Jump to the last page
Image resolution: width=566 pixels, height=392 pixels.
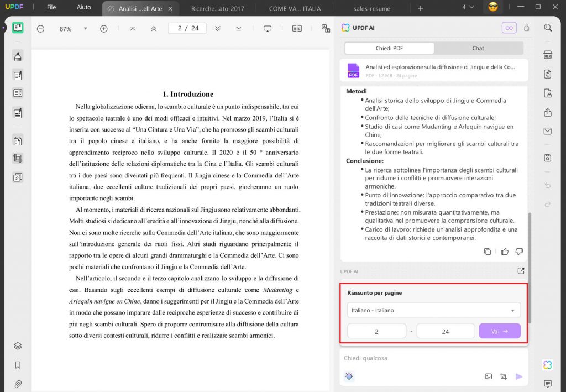[239, 29]
